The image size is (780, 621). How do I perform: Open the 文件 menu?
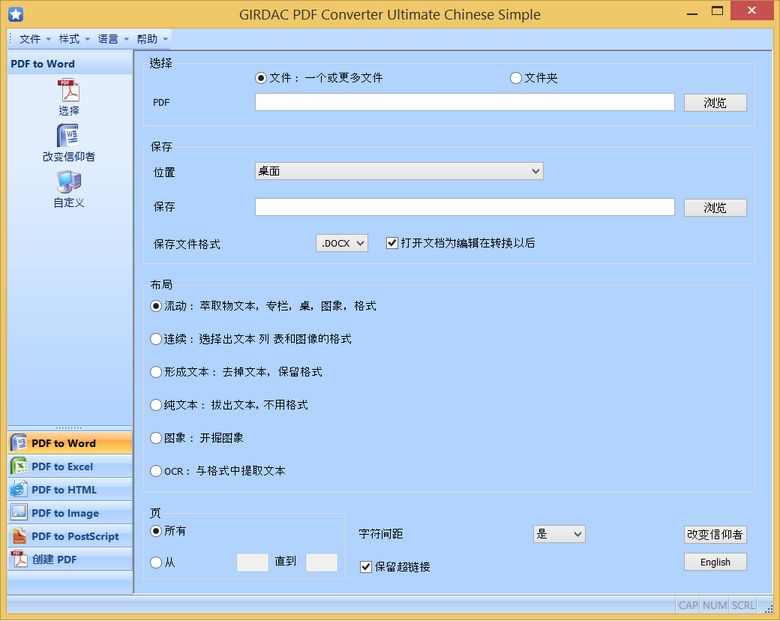[34, 39]
